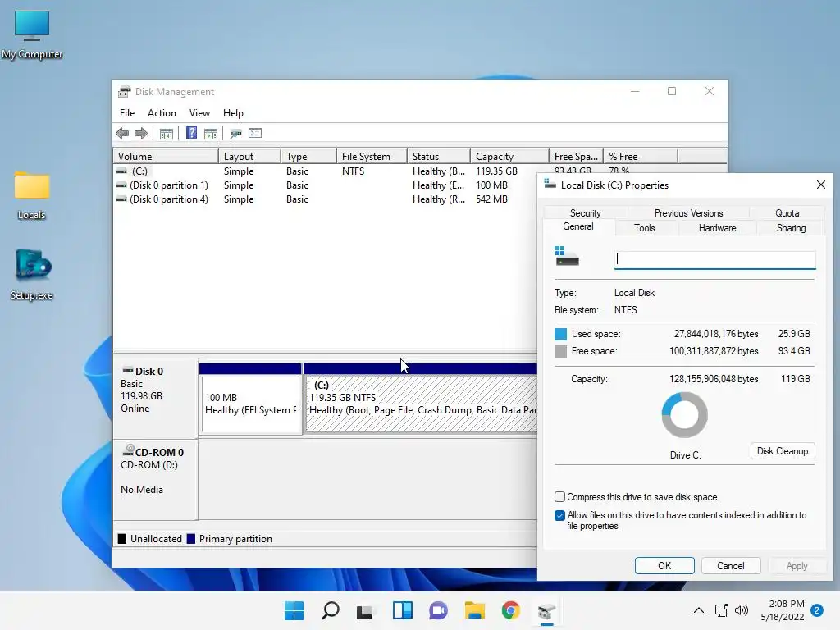Sort by the Status column header
Viewport: 840px width, 630px height.
click(x=439, y=157)
